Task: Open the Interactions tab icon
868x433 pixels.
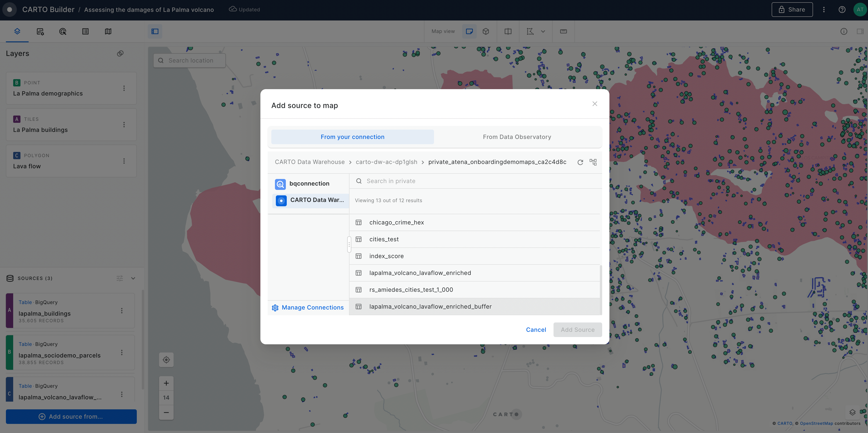Action: (63, 31)
